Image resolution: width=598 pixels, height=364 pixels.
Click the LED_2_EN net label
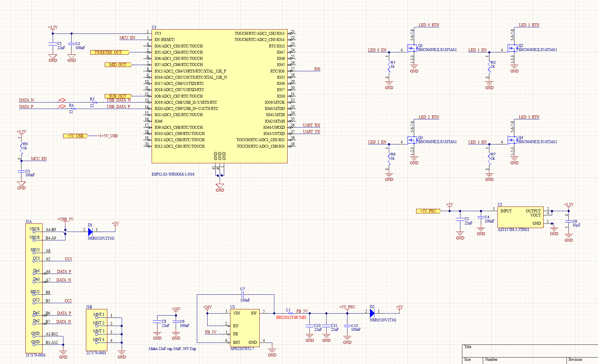point(377,142)
